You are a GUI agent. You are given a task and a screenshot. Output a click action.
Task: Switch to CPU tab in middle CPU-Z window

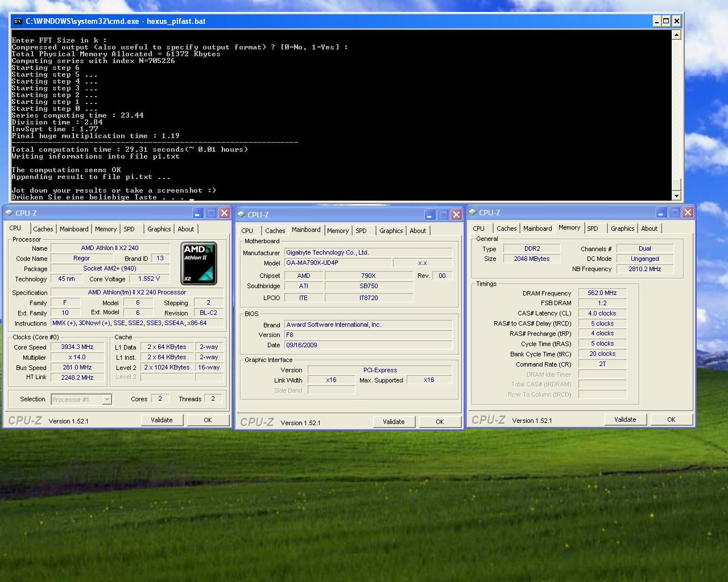[247, 231]
